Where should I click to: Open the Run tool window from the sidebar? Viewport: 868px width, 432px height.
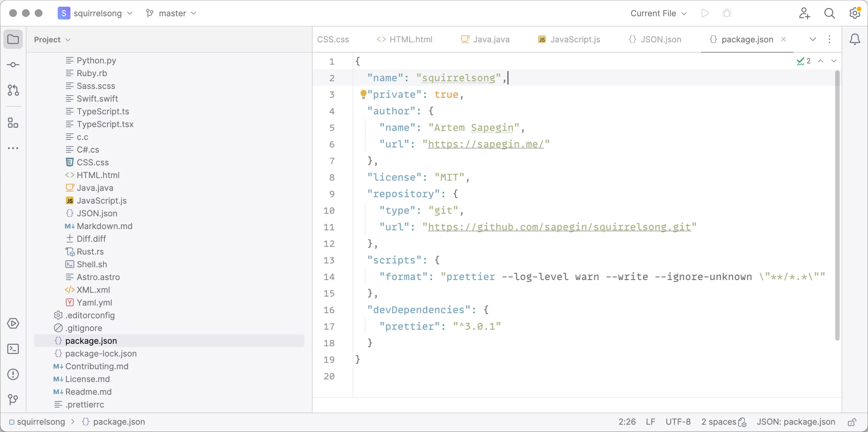(13, 323)
